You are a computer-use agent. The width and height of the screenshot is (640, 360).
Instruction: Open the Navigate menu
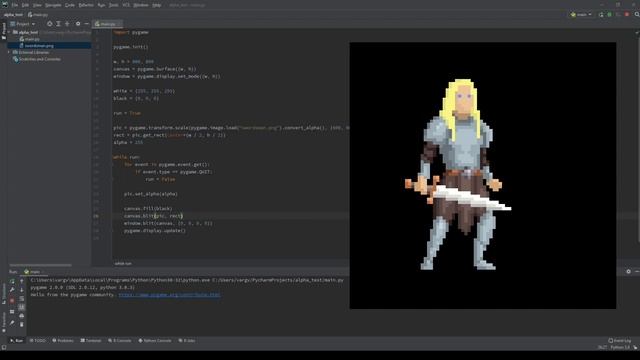coord(53,5)
